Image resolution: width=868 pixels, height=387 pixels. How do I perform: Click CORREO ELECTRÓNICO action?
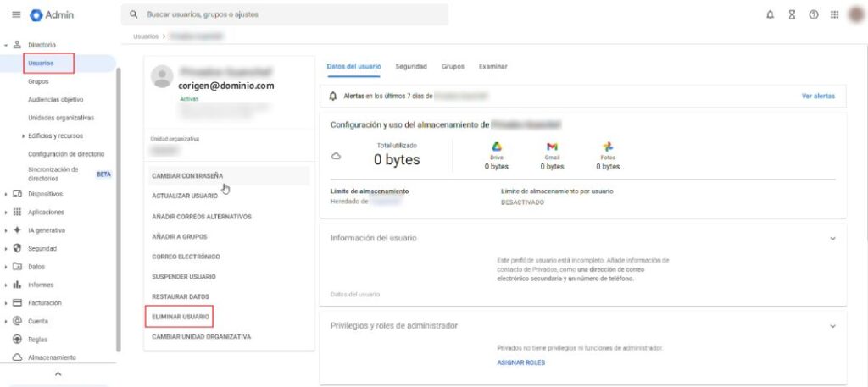coord(186,257)
